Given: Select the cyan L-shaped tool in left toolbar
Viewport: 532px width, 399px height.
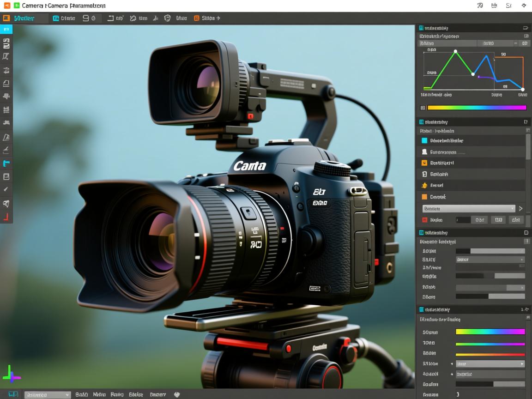Looking at the screenshot, I should 6,163.
